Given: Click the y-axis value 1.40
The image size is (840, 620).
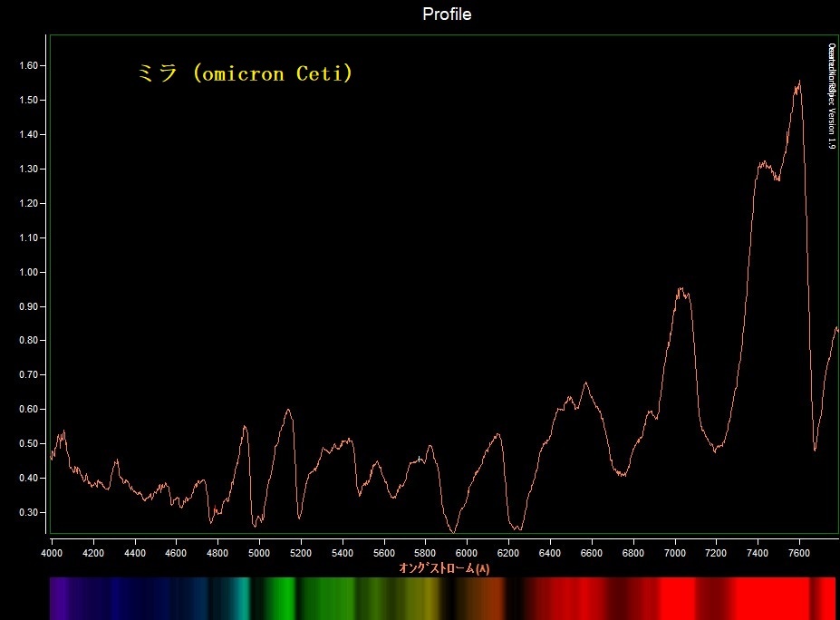Looking at the screenshot, I should click(28, 134).
